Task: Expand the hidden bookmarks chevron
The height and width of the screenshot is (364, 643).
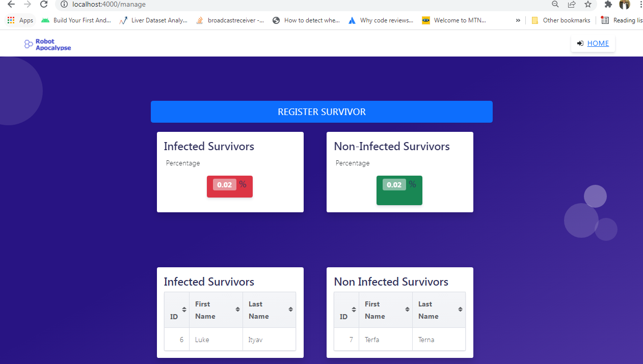Action: (518, 20)
